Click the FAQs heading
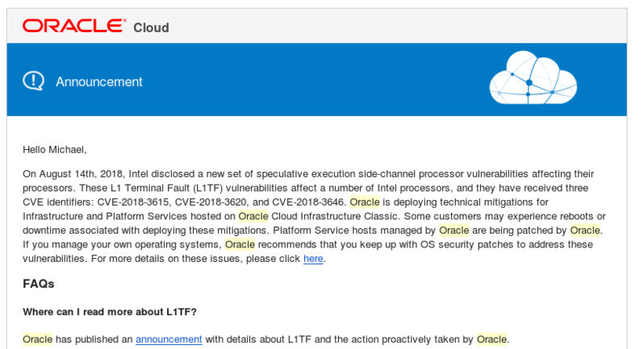This screenshot has height=349, width=644. (x=38, y=284)
